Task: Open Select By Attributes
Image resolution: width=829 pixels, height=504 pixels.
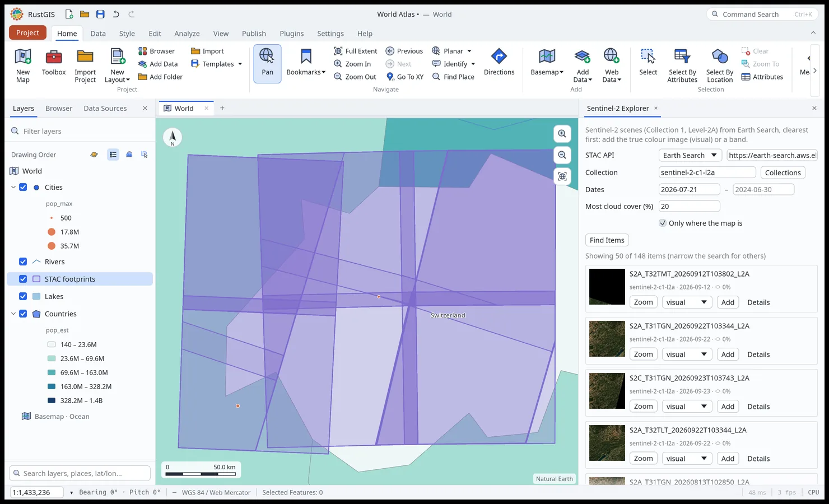Action: 682,66
